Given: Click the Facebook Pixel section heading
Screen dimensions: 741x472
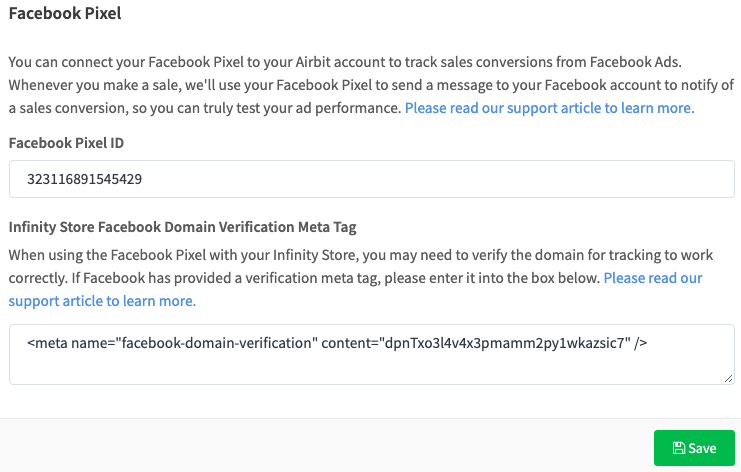Looking at the screenshot, I should click(x=64, y=15).
